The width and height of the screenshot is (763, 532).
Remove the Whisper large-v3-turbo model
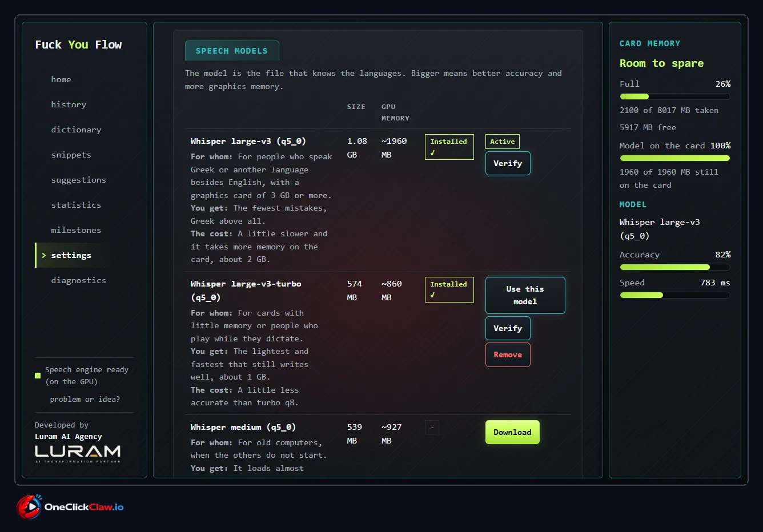coord(508,354)
